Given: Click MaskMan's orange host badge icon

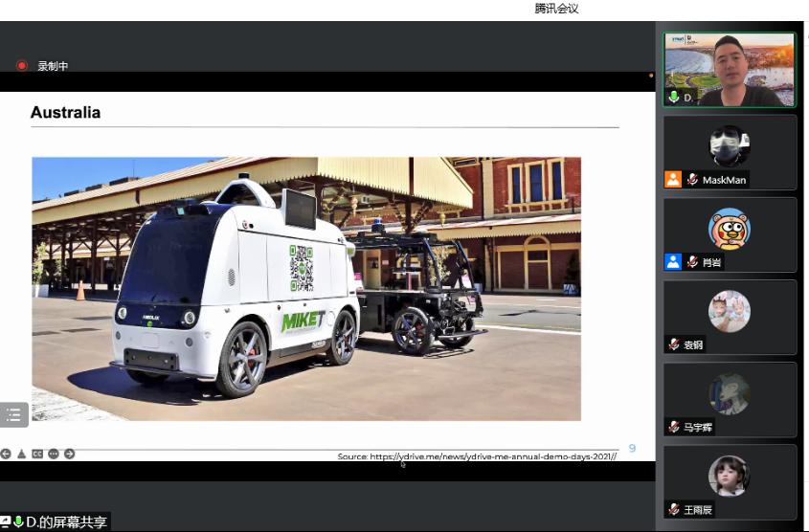Looking at the screenshot, I should point(673,179).
